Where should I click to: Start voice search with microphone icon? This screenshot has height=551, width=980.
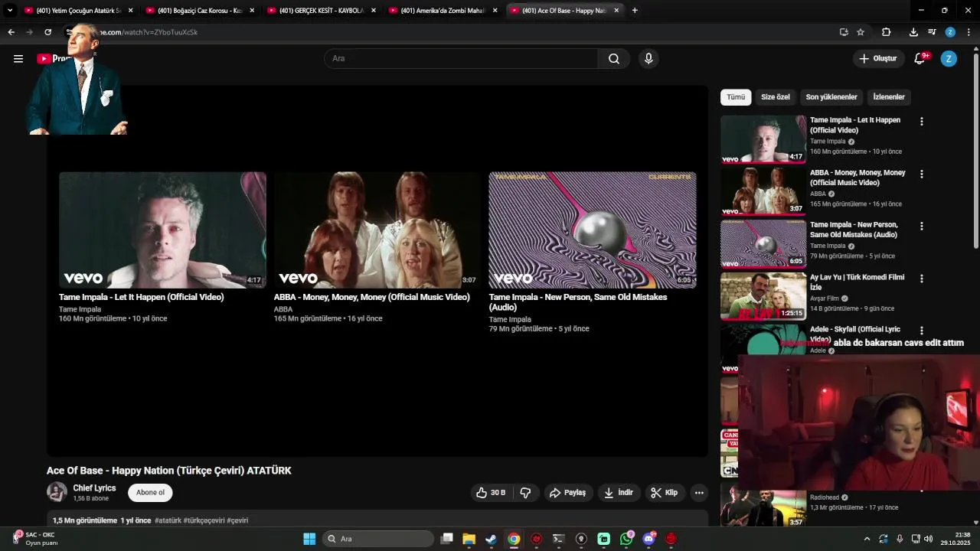point(648,58)
